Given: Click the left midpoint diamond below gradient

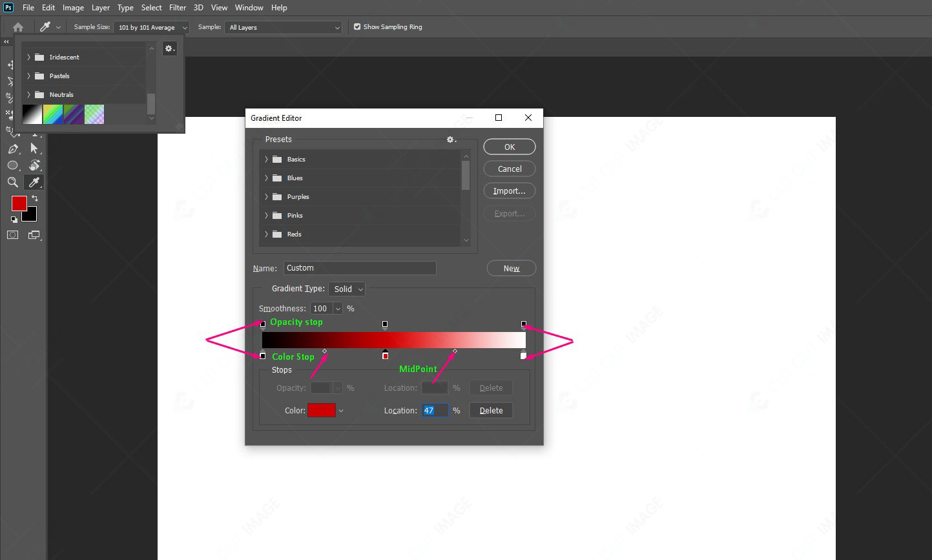Looking at the screenshot, I should coord(324,351).
